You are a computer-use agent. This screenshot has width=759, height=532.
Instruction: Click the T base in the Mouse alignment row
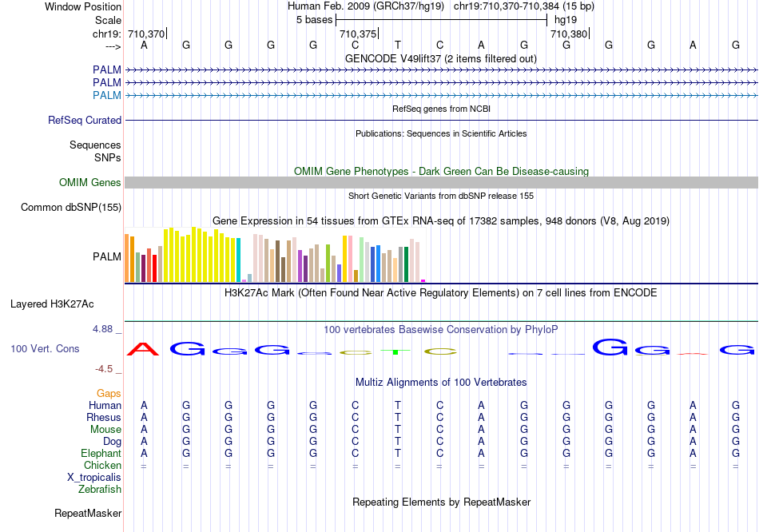pos(397,430)
